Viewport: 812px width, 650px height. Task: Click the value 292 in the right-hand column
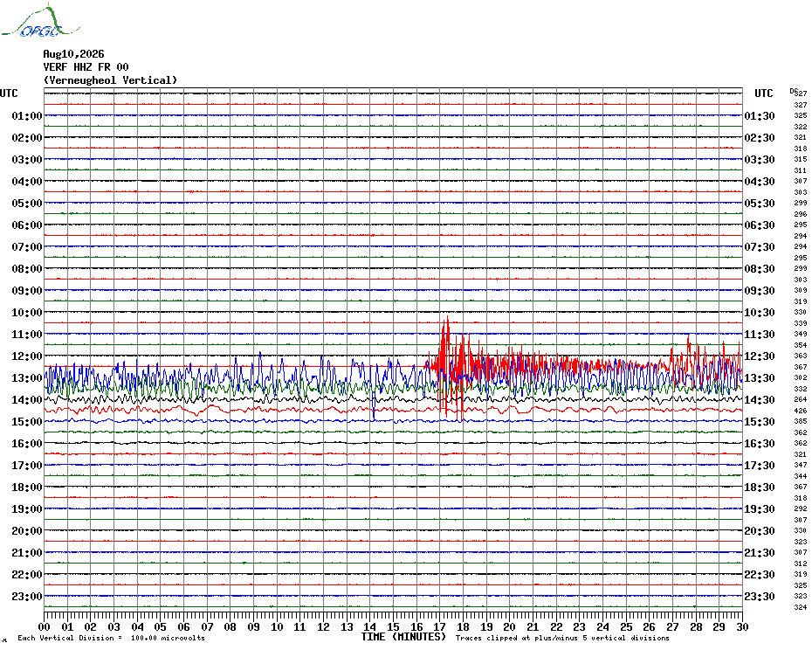pyautogui.click(x=800, y=509)
